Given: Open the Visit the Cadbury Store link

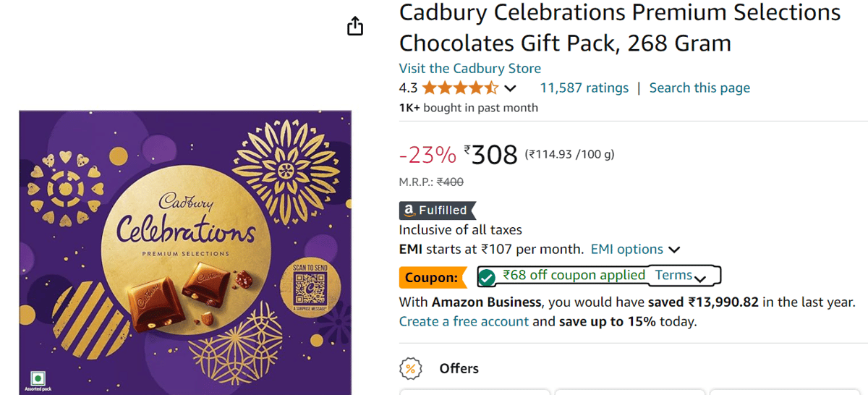Looking at the screenshot, I should click(x=469, y=69).
